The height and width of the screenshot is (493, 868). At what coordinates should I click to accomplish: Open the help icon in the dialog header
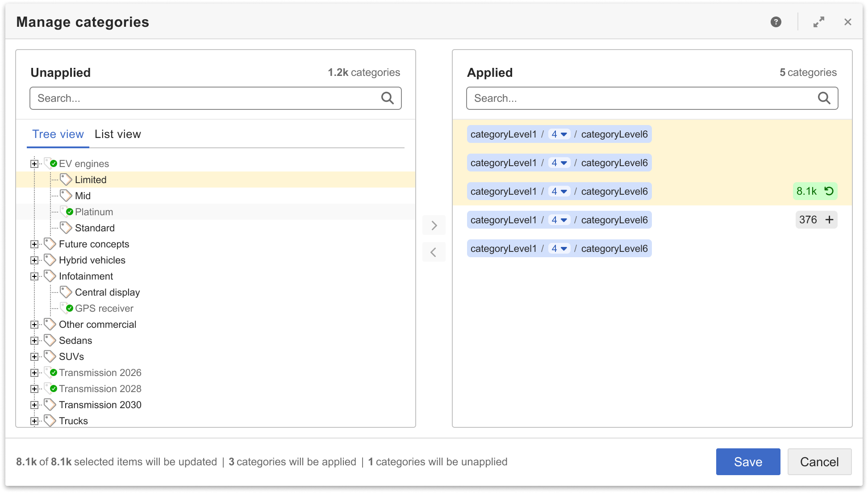[x=776, y=21]
